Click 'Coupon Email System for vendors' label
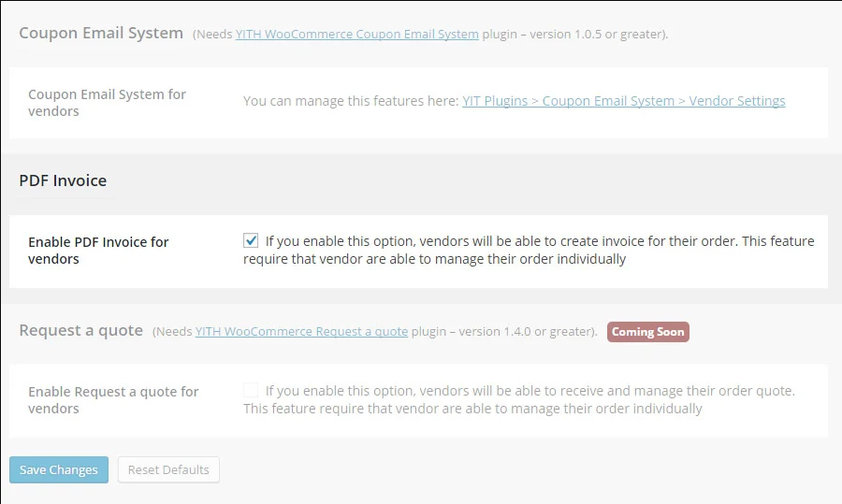842x504 pixels. pyautogui.click(x=107, y=103)
